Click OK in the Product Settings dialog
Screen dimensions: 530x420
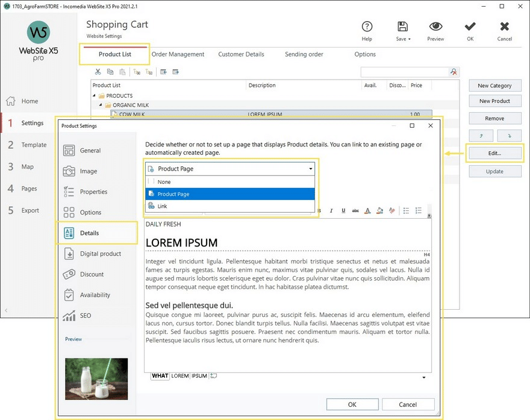pos(352,404)
